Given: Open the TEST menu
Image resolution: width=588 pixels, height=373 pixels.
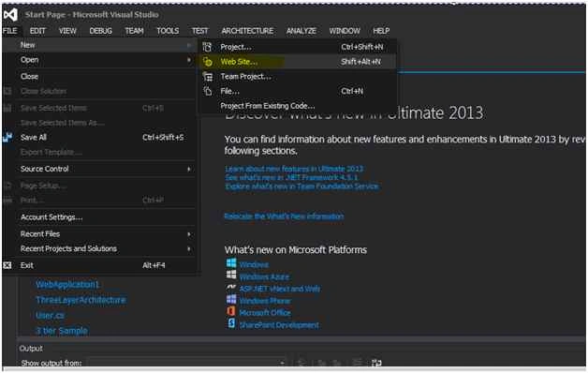Looking at the screenshot, I should point(199,31).
